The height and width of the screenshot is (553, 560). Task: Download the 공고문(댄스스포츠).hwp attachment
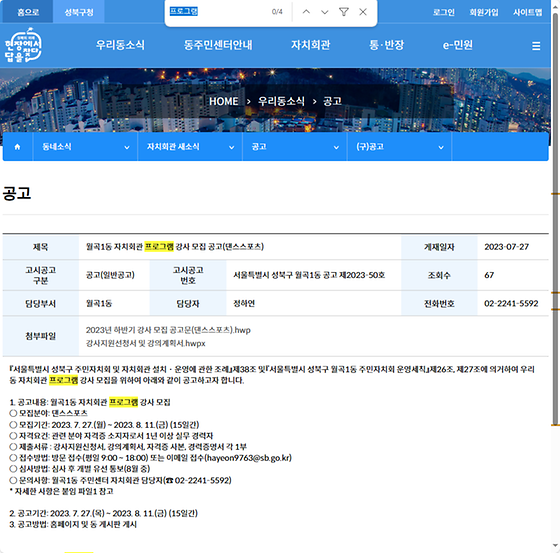168,330
